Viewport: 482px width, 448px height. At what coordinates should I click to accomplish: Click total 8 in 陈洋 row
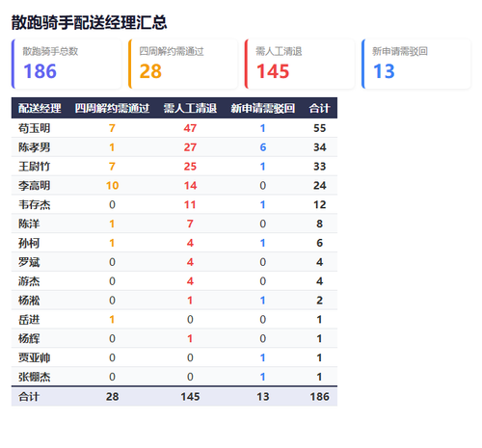319,224
